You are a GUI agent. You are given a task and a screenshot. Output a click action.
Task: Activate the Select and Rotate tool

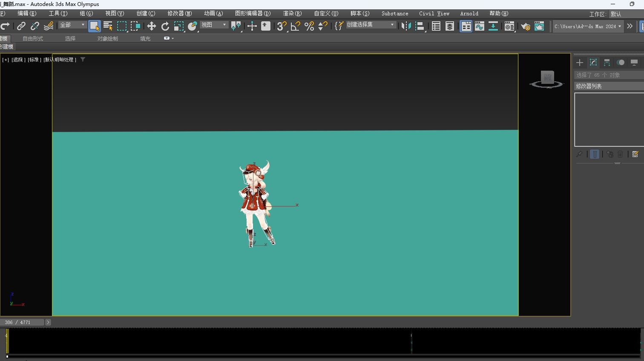[x=165, y=26]
